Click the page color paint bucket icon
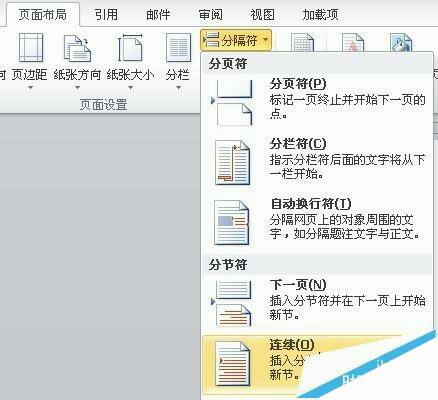The height and width of the screenshot is (400, 438). 401,43
